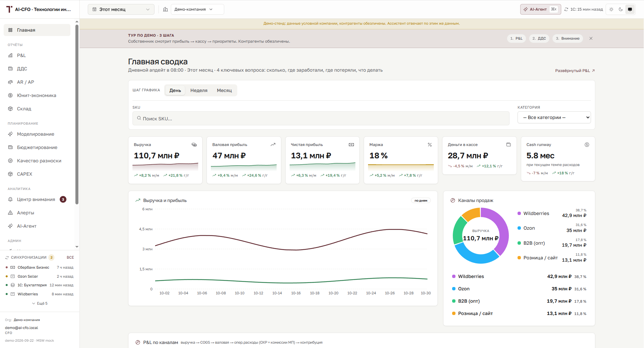Select system theme with the monitor icon

(x=630, y=9)
